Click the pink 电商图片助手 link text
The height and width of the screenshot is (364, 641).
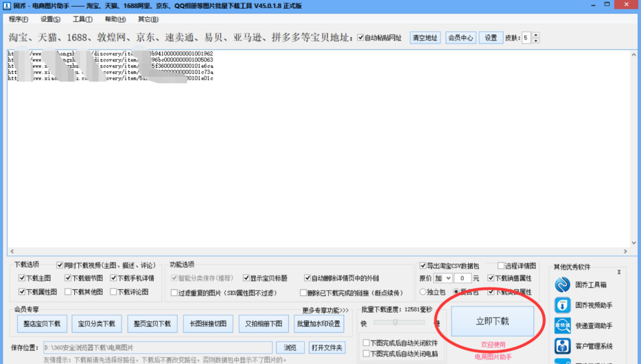coord(493,357)
